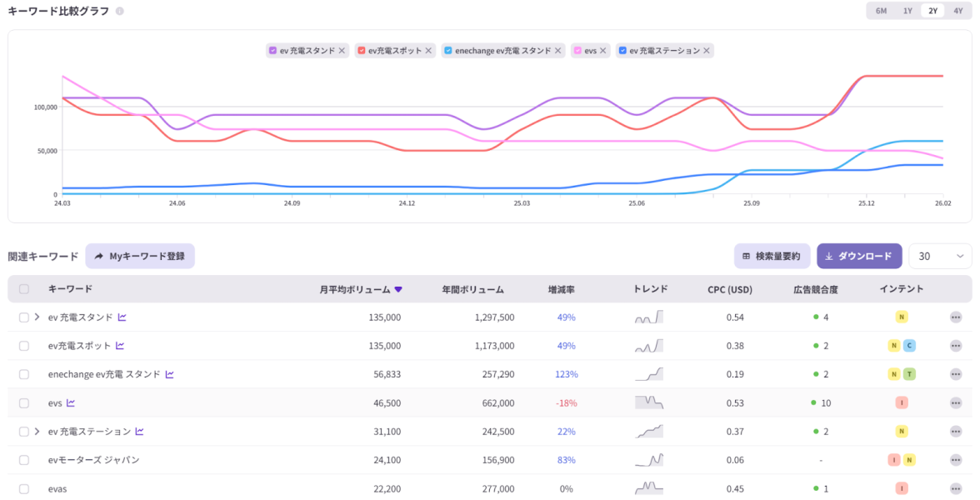This screenshot has width=980, height=500.
Task: Check the box for evモーターズ ジャパン
Action: pyautogui.click(x=24, y=460)
